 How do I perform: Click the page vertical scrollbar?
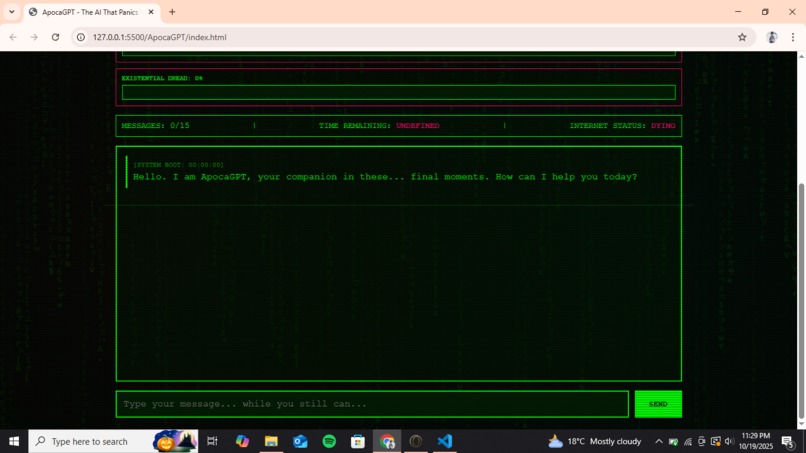tap(801, 301)
